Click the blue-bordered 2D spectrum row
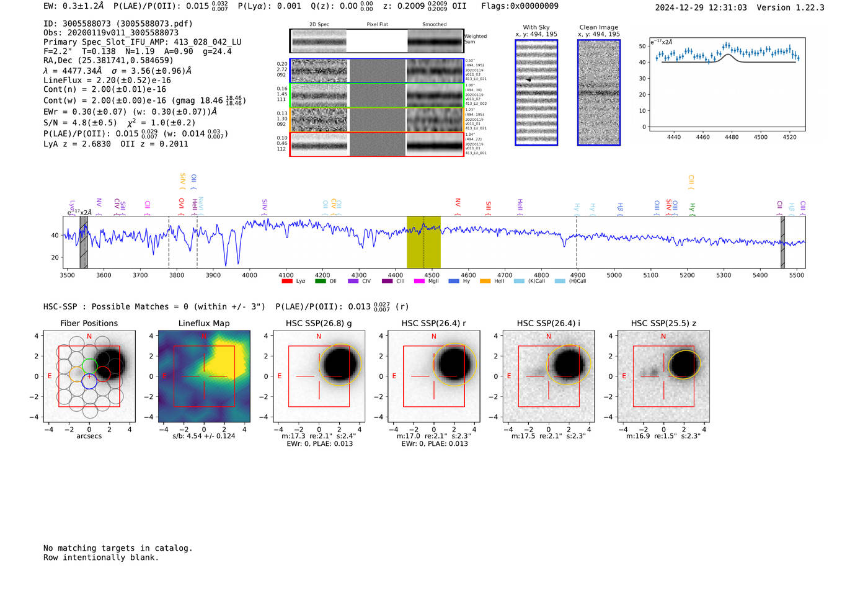This screenshot has height=591, width=868. click(x=377, y=71)
